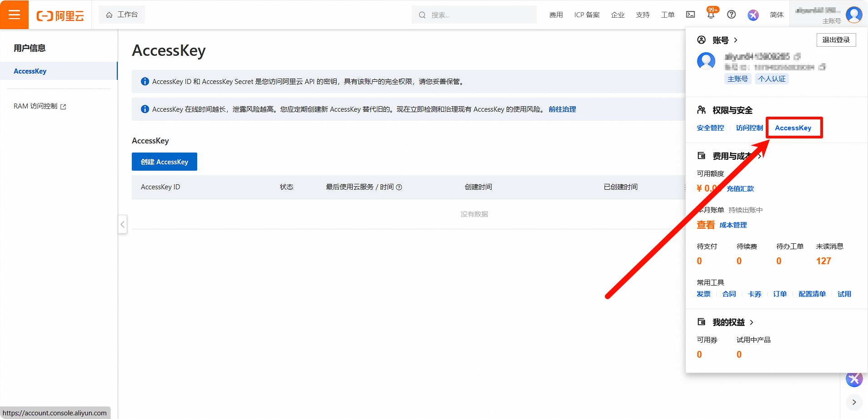Switch language via 简体 option
868x419 pixels.
pos(777,15)
